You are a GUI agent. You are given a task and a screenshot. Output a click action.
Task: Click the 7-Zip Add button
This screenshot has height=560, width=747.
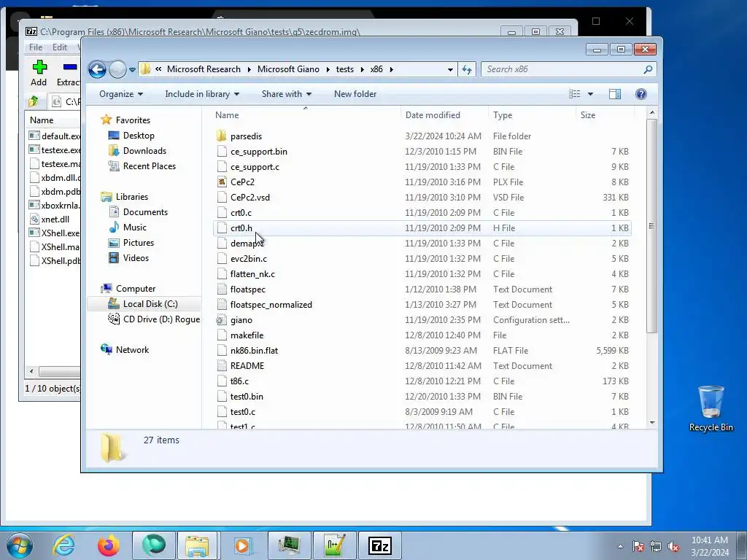[x=39, y=74]
